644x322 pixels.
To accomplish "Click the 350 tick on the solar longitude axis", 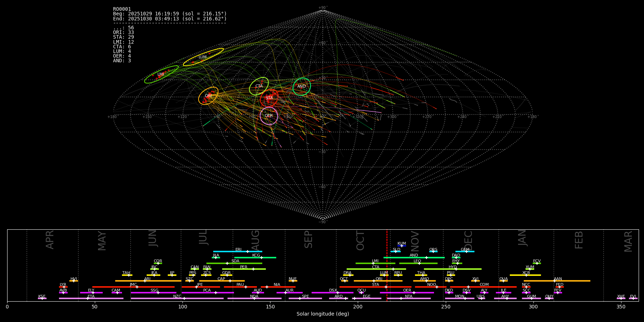I will coord(621,307).
